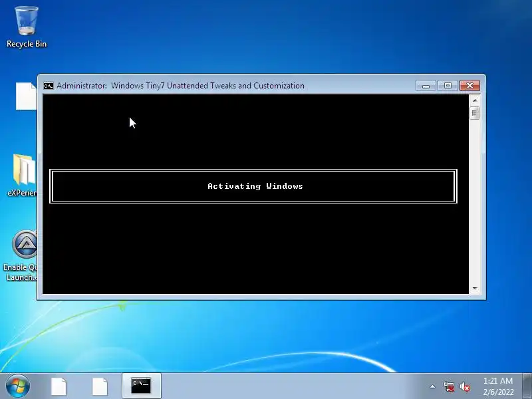Image resolution: width=532 pixels, height=399 pixels.
Task: Open the clock showing 1:21 AM
Action: [498, 386]
